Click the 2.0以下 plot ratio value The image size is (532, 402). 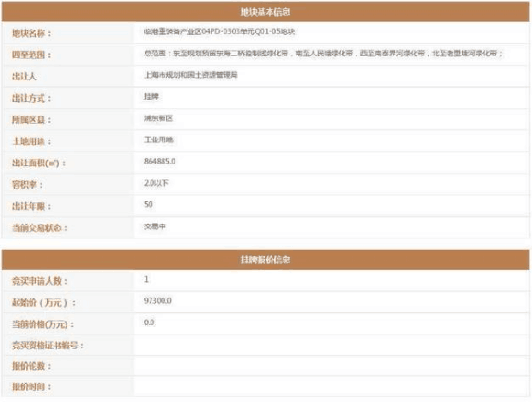(156, 183)
